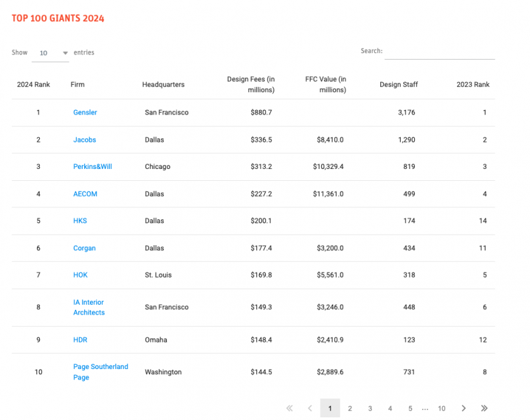Viewport: 530px width, 420px height.
Task: Go to first page double-chevron icon
Action: click(290, 408)
